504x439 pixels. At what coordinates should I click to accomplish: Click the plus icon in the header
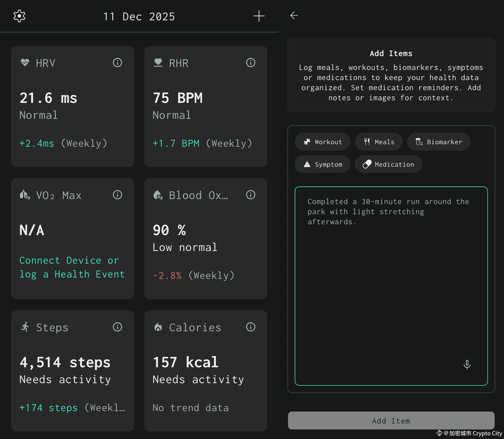(x=259, y=16)
